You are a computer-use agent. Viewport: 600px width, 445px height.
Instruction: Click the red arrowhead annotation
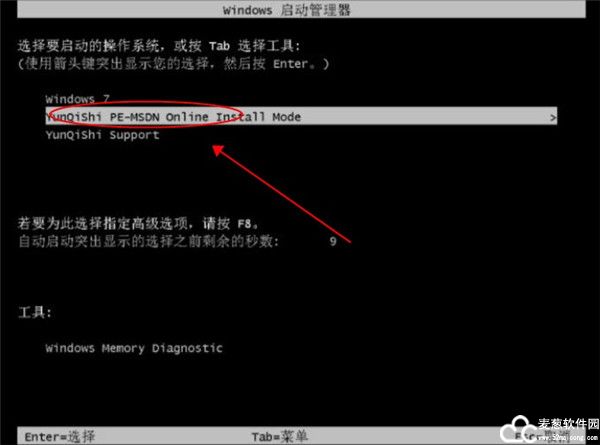click(218, 150)
